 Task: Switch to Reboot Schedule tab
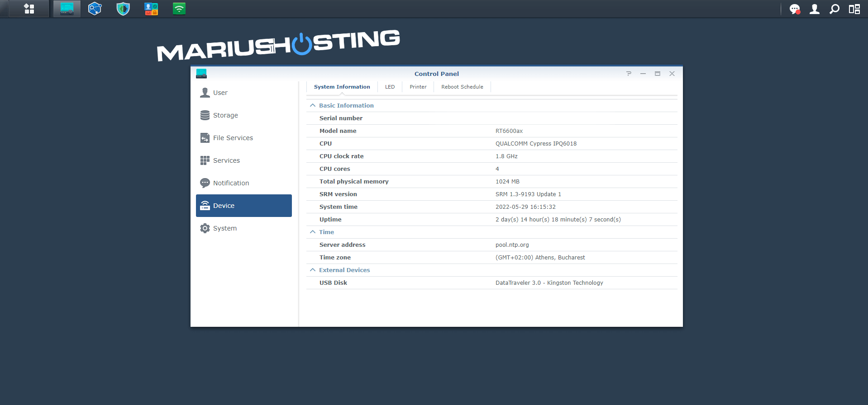click(462, 87)
